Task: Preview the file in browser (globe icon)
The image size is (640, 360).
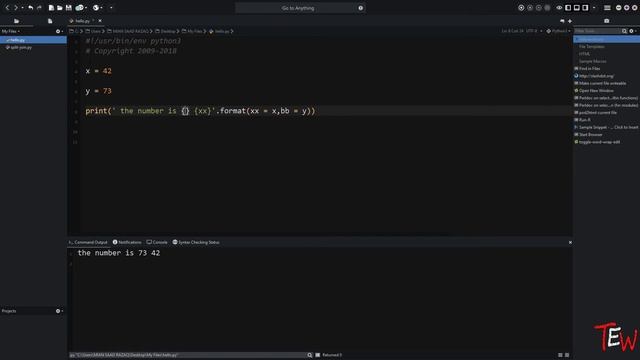Action: (x=96, y=8)
